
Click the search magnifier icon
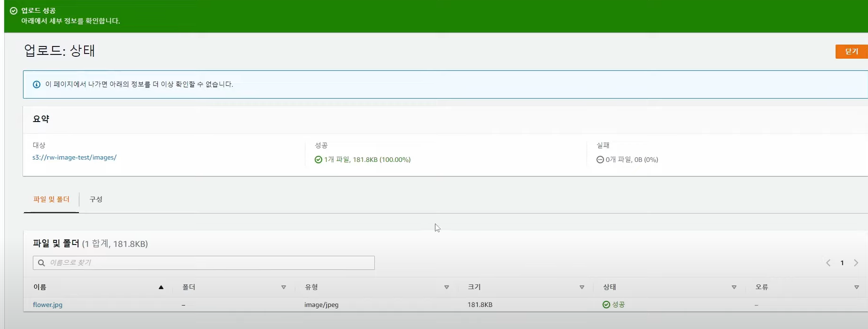(x=41, y=263)
